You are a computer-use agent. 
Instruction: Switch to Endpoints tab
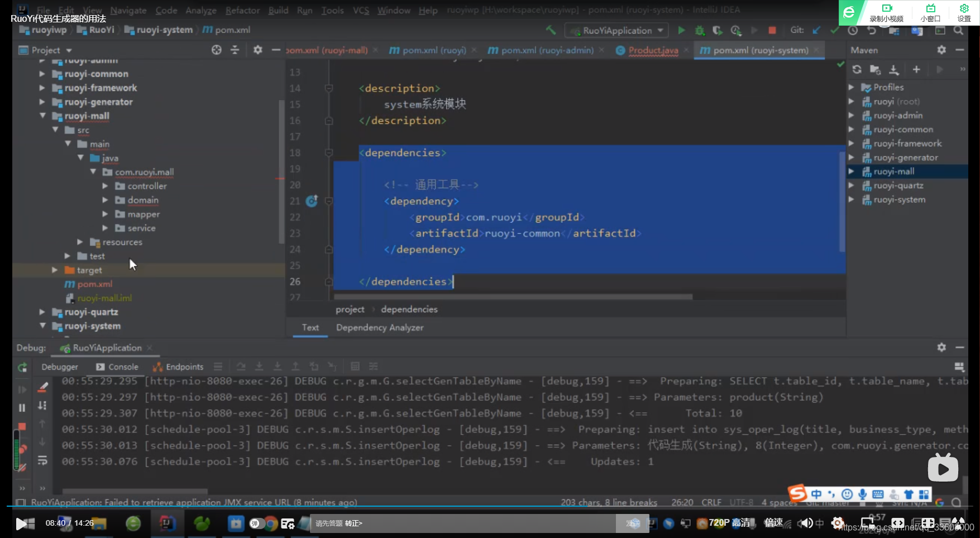(x=179, y=367)
